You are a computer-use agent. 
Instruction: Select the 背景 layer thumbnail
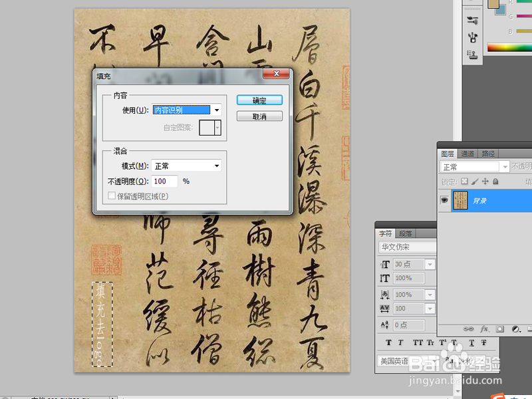460,200
